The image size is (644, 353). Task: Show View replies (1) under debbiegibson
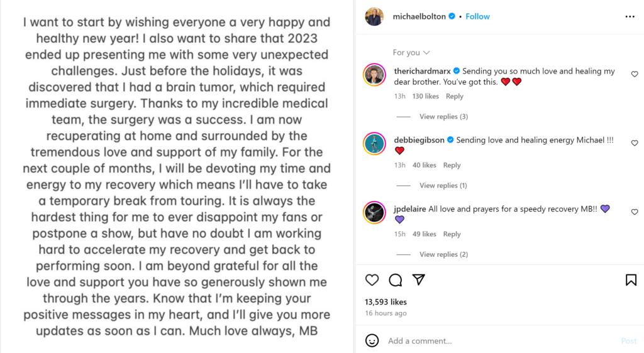[x=443, y=186]
